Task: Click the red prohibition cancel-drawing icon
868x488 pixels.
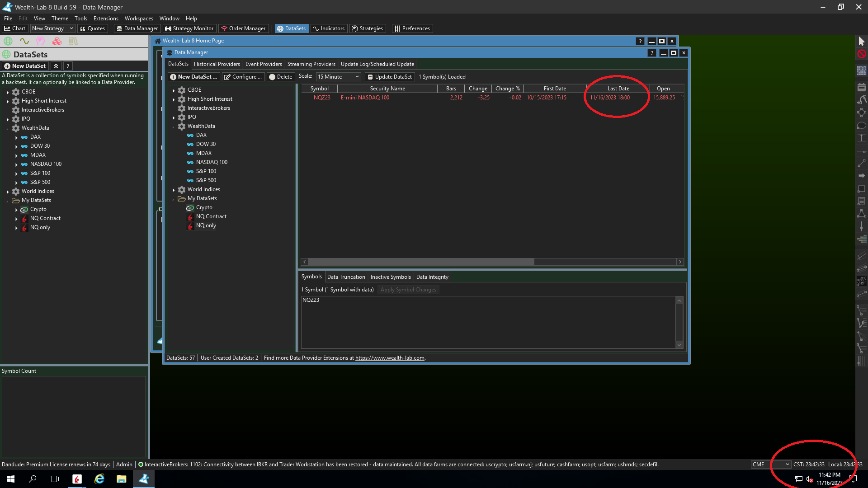Action: (x=862, y=54)
